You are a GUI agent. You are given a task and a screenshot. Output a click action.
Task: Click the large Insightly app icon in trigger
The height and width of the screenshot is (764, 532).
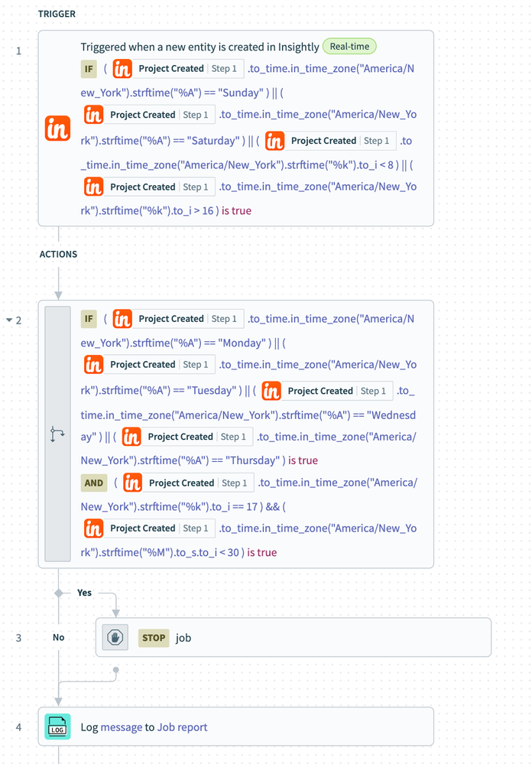click(x=58, y=128)
